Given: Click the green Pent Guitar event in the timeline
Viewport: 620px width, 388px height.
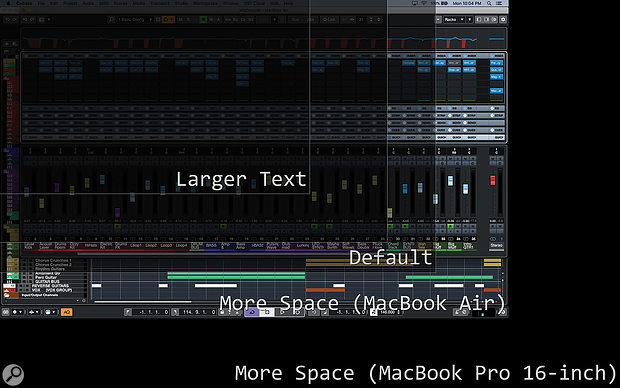Looking at the screenshot, I should click(x=236, y=277).
